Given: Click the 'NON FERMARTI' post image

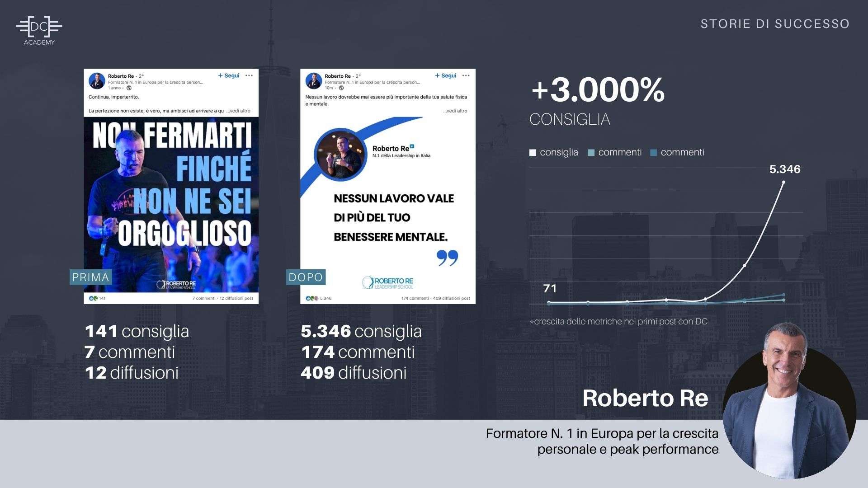Looking at the screenshot, I should pos(171,205).
